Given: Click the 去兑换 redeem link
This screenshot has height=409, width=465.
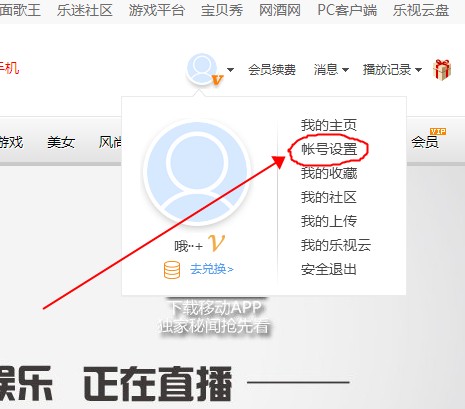Looking at the screenshot, I should (212, 269).
